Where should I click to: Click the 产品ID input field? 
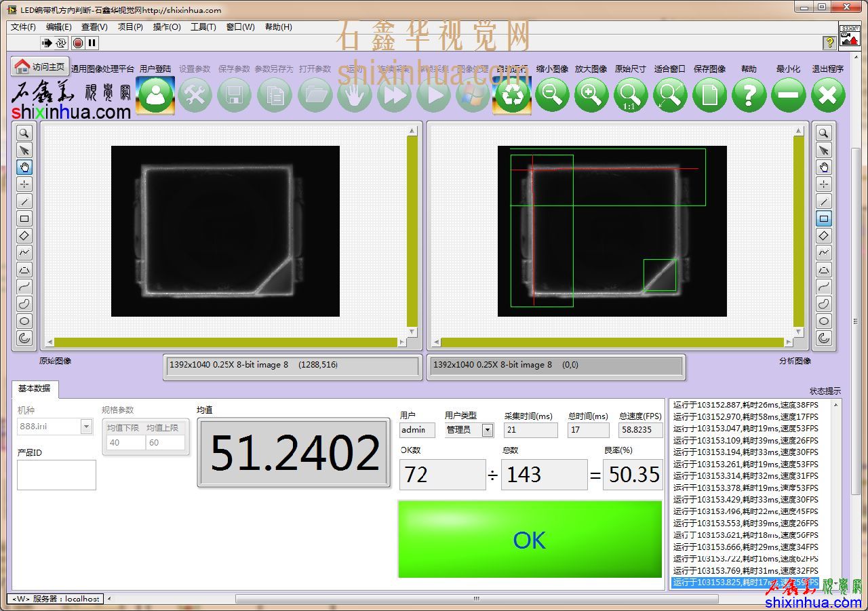point(56,475)
